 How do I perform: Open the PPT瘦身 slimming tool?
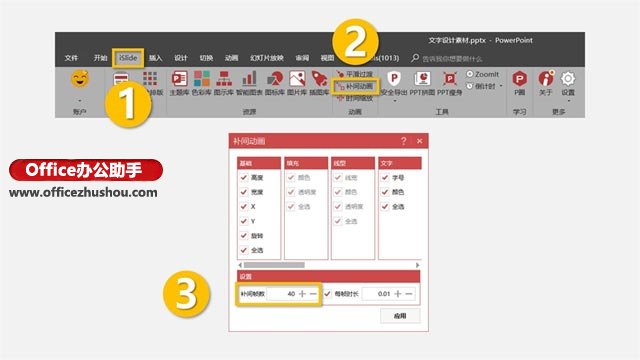pos(449,83)
